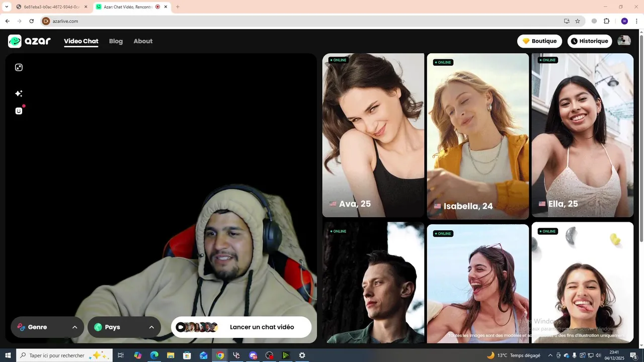Click the camera site-info icon in address bar

point(46,21)
